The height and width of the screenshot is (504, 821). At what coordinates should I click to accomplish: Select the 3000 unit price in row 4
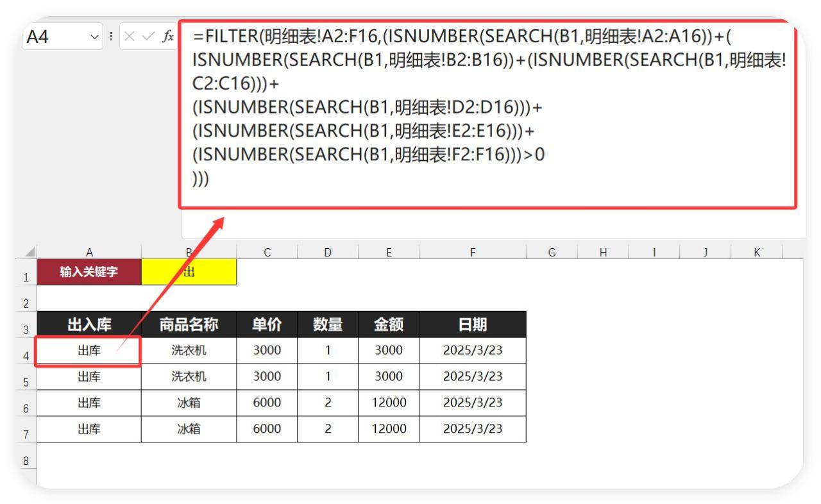[x=267, y=351]
